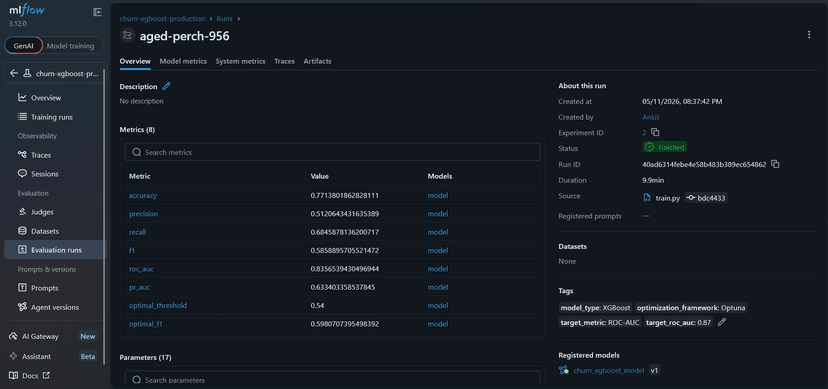The width and height of the screenshot is (828, 389).
Task: Open Datasets in the sidebar
Action: tap(55, 231)
